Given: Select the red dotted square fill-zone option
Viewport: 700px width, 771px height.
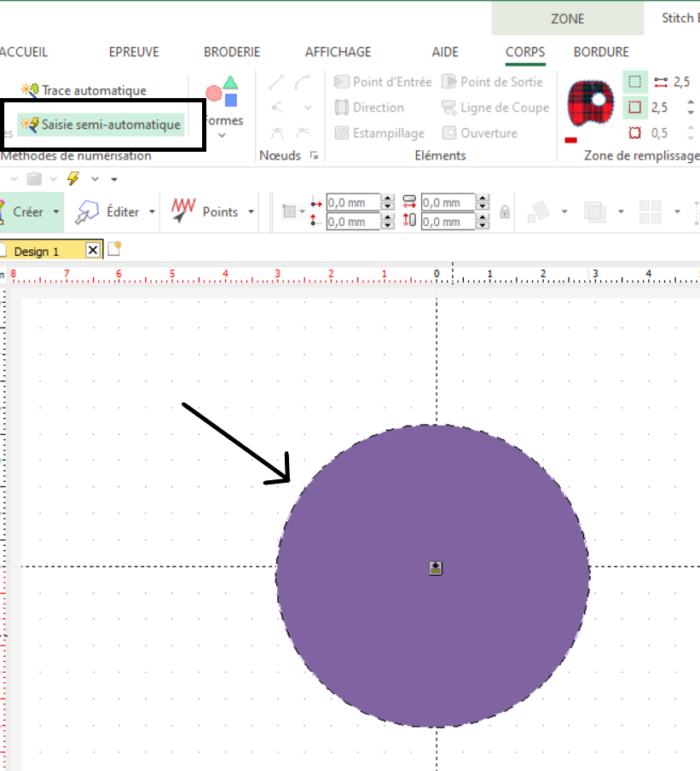Looking at the screenshot, I should point(634,133).
